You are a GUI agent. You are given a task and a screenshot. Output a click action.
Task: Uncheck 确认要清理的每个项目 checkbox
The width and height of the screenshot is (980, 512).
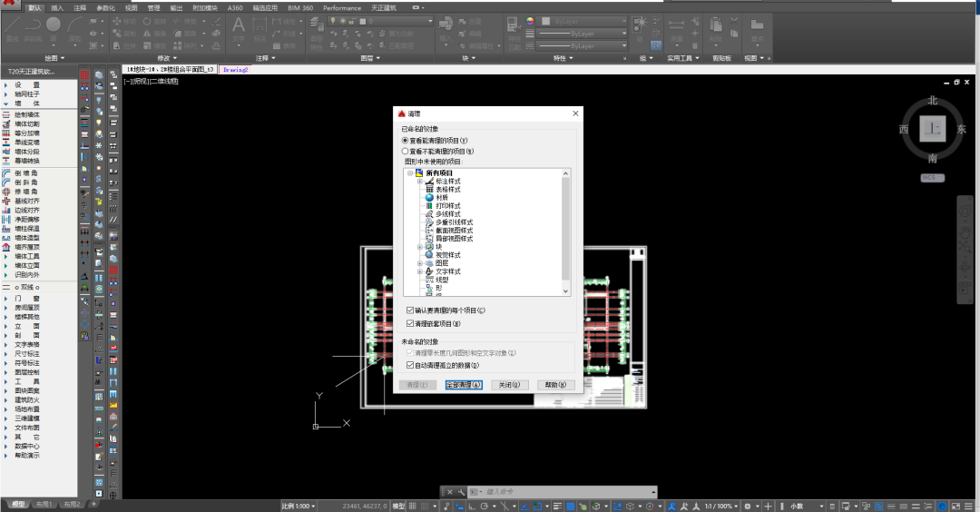click(410, 310)
